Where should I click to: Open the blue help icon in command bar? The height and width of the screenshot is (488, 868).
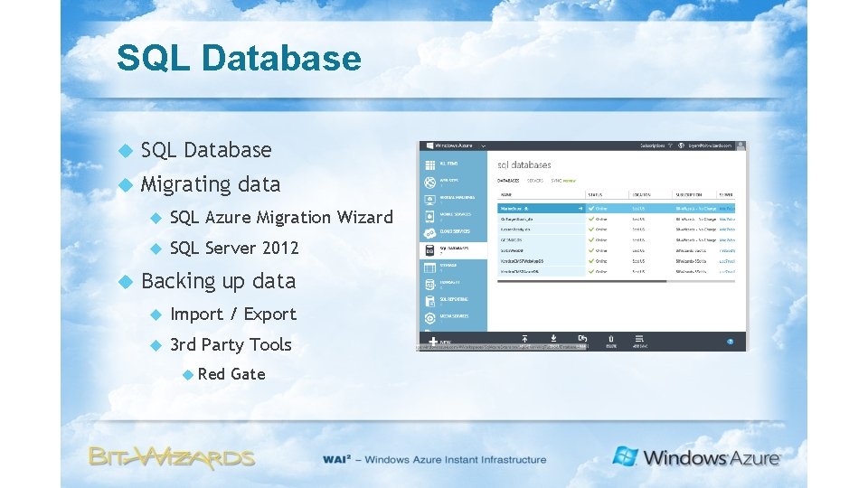[x=731, y=342]
